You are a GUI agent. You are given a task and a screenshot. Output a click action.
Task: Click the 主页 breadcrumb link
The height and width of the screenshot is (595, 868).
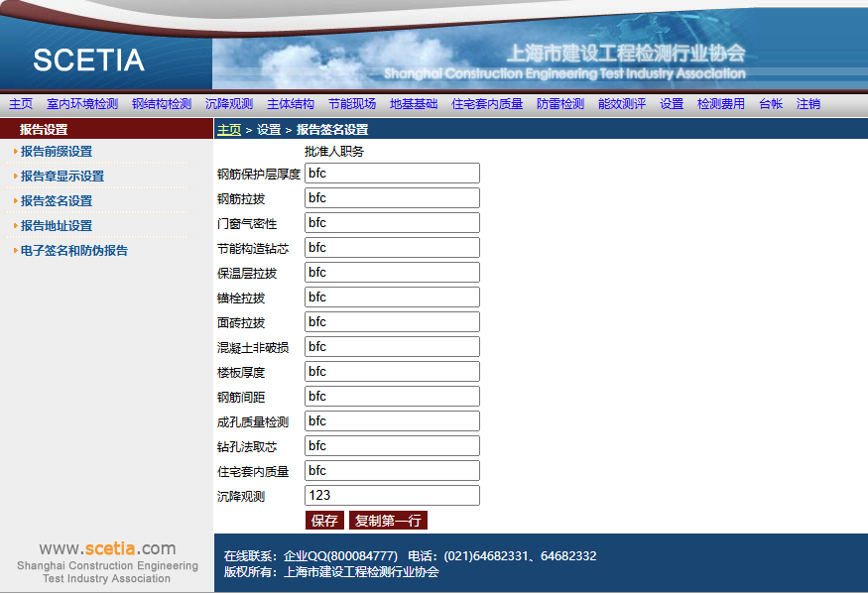[x=229, y=130]
